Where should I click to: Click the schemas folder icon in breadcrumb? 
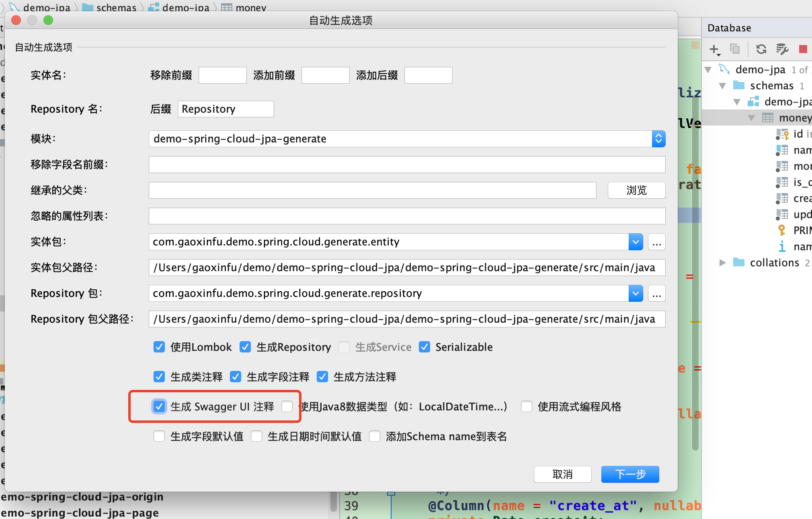[x=88, y=8]
